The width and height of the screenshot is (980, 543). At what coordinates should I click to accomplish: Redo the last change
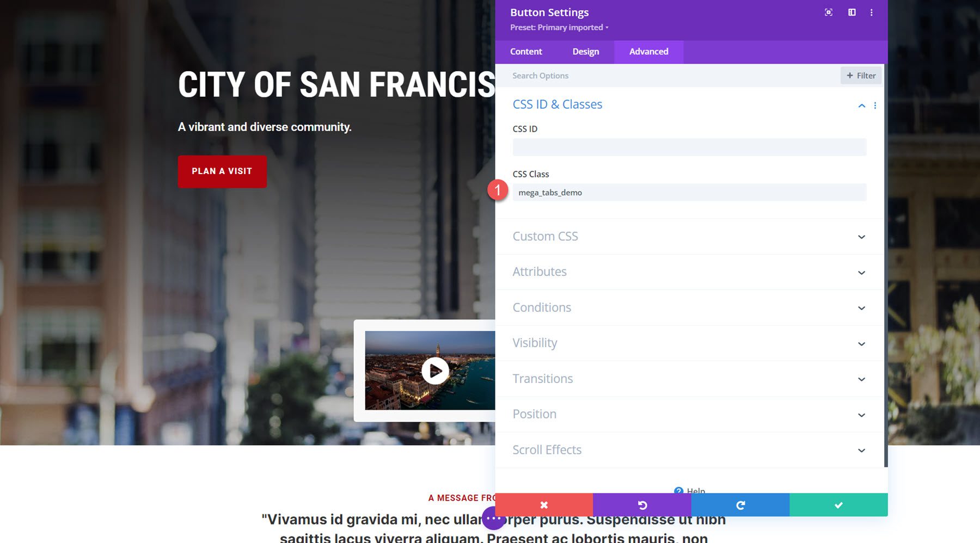pos(740,504)
